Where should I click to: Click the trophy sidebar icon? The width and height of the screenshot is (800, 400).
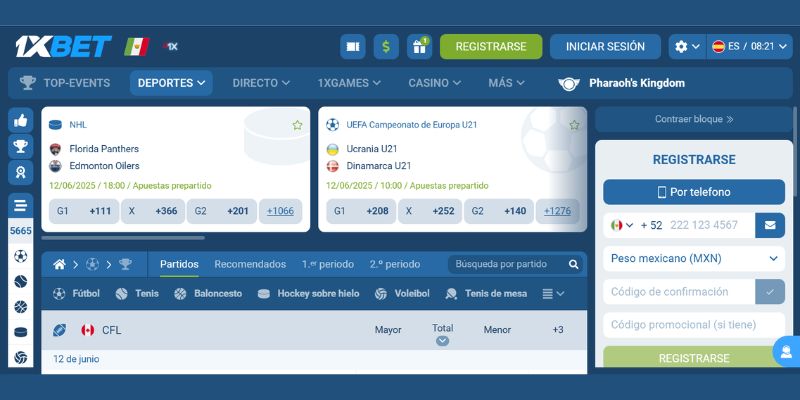click(x=20, y=146)
